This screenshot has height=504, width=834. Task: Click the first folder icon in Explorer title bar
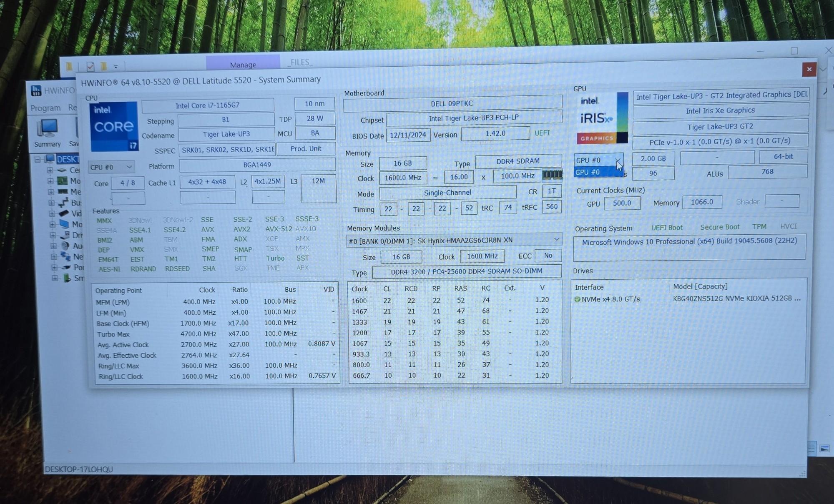pyautogui.click(x=69, y=66)
